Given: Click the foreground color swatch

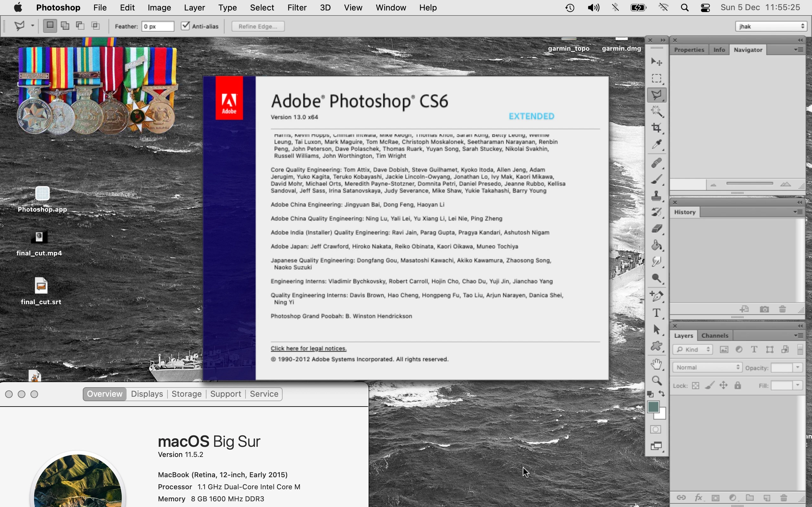Looking at the screenshot, I should 653,407.
